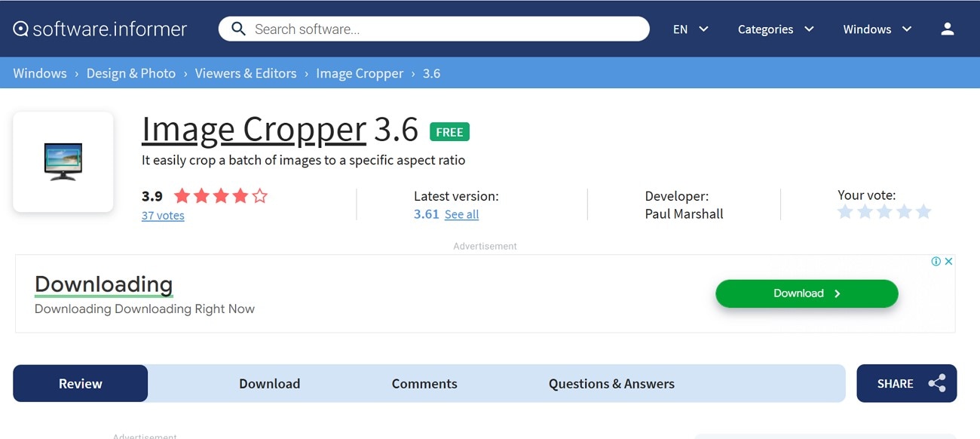Screen dimensions: 980x439
Task: Click the Image Cropper monitor thumbnail icon
Action: [63, 161]
